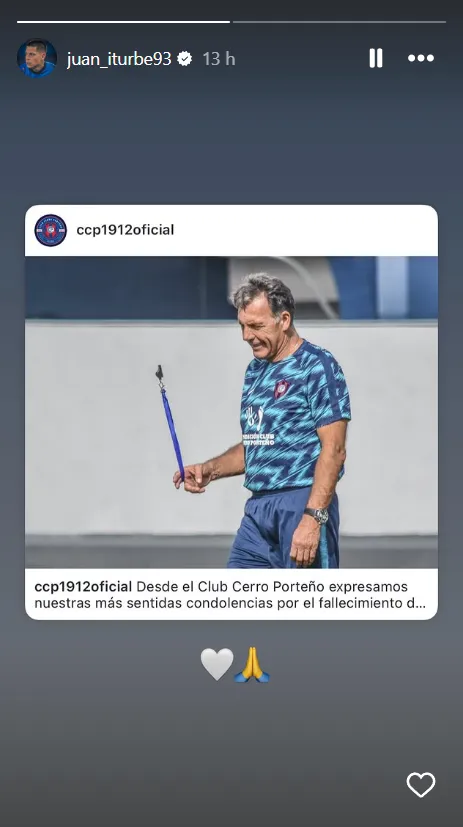Jump to the first story progress segment
Screen dimensions: 463x827
pyautogui.click(x=123, y=22)
